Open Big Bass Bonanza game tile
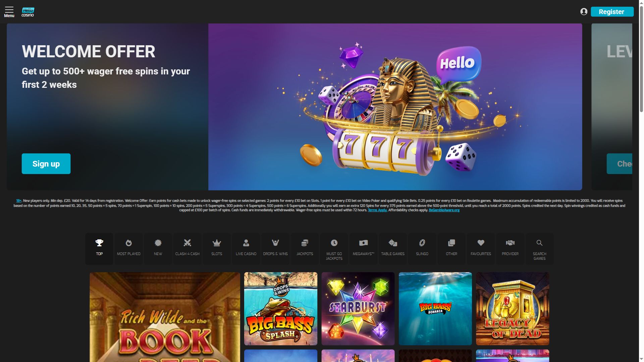This screenshot has height=362, width=644. point(435,309)
